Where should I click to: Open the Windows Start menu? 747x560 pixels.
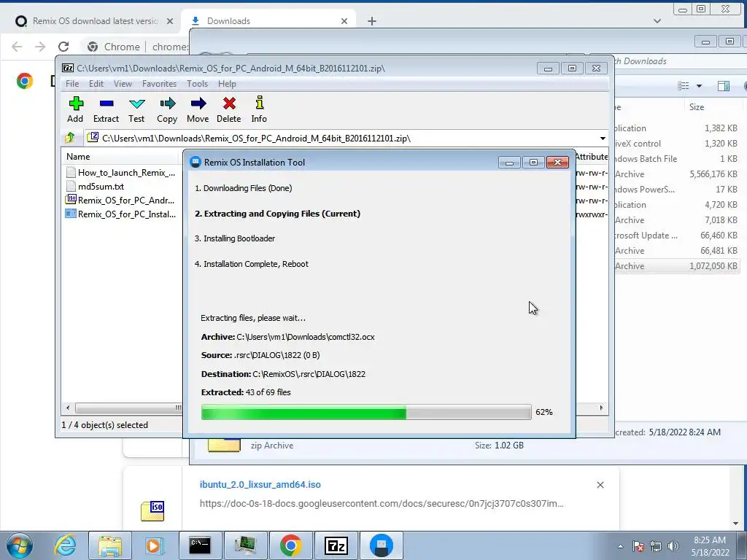[x=20, y=545]
